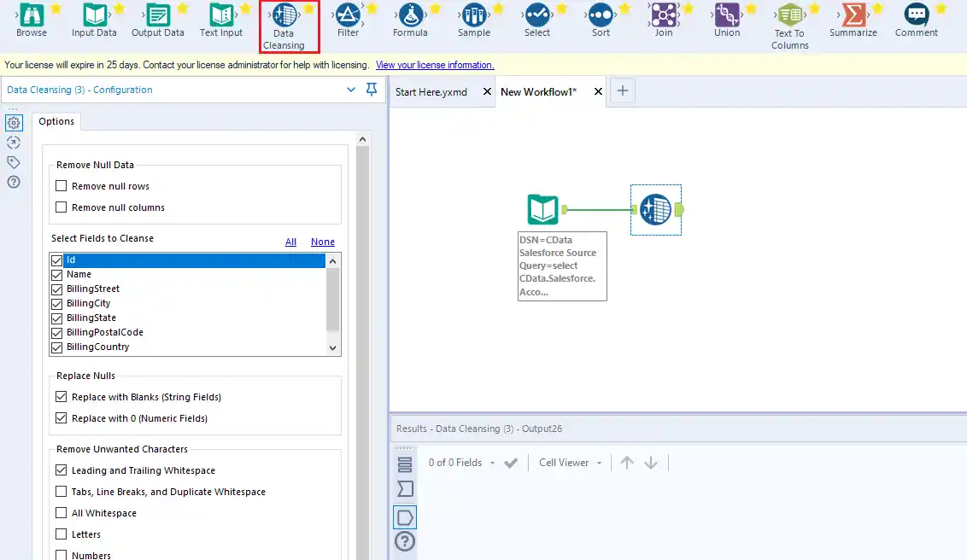Pick the Formula tool icon
This screenshot has height=560, width=967.
(x=410, y=15)
